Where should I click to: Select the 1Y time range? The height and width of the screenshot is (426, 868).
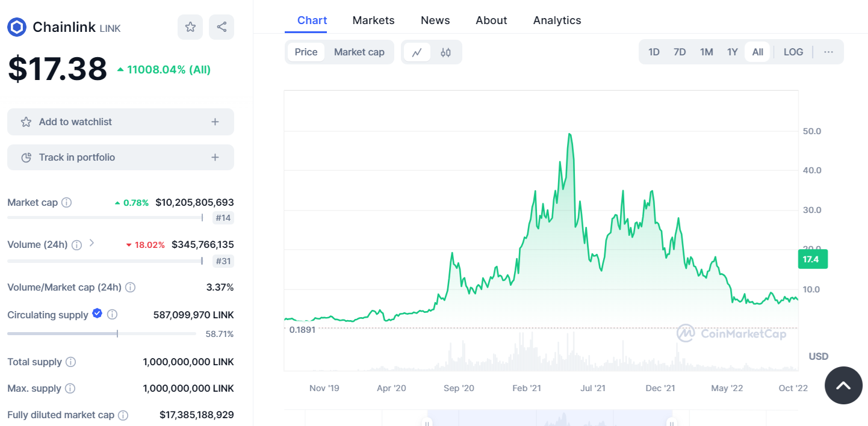732,52
